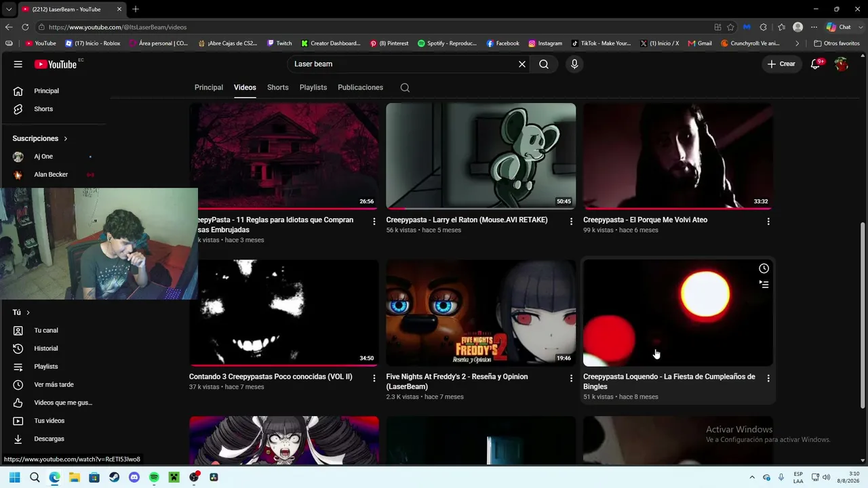Image resolution: width=868 pixels, height=488 pixels.
Task: Open the Playlists channel tab
Action: click(313, 87)
